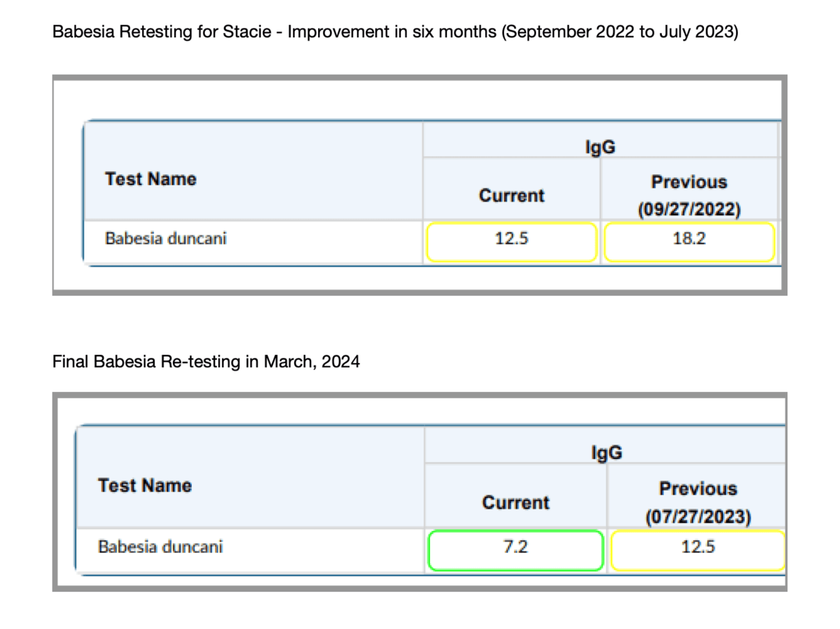Click the 07/27/2023 date in the second table

click(x=698, y=516)
